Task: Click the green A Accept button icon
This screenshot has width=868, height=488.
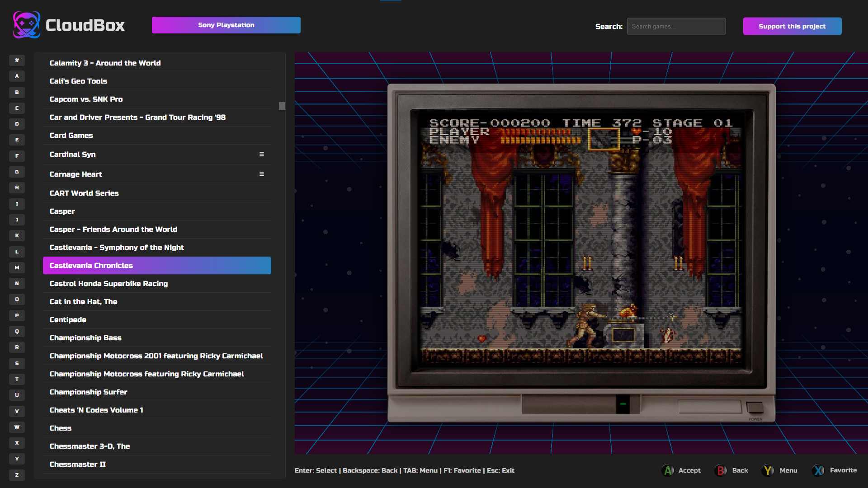Action: [x=668, y=470]
